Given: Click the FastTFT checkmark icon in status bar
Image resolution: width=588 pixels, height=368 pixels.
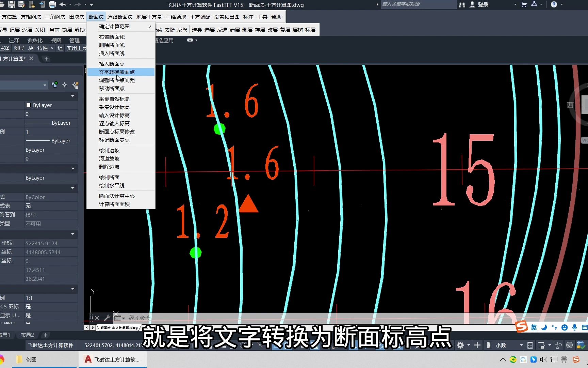Looking at the screenshot, I should [x=580, y=345].
